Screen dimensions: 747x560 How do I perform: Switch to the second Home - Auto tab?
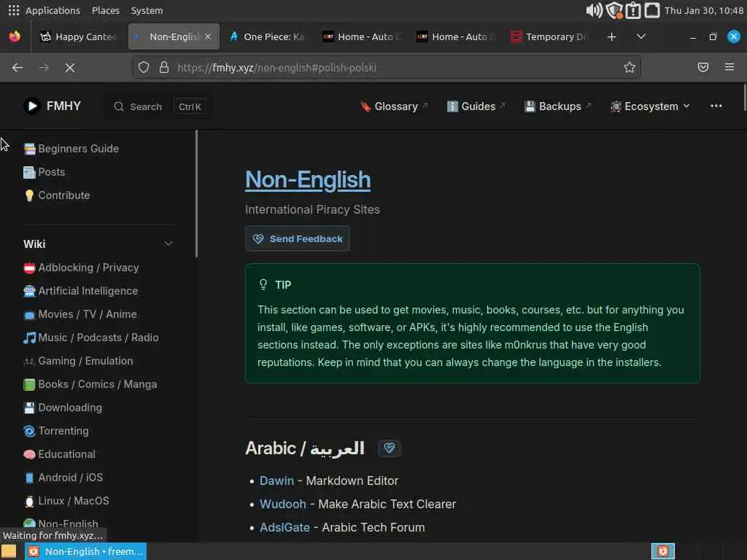point(455,36)
